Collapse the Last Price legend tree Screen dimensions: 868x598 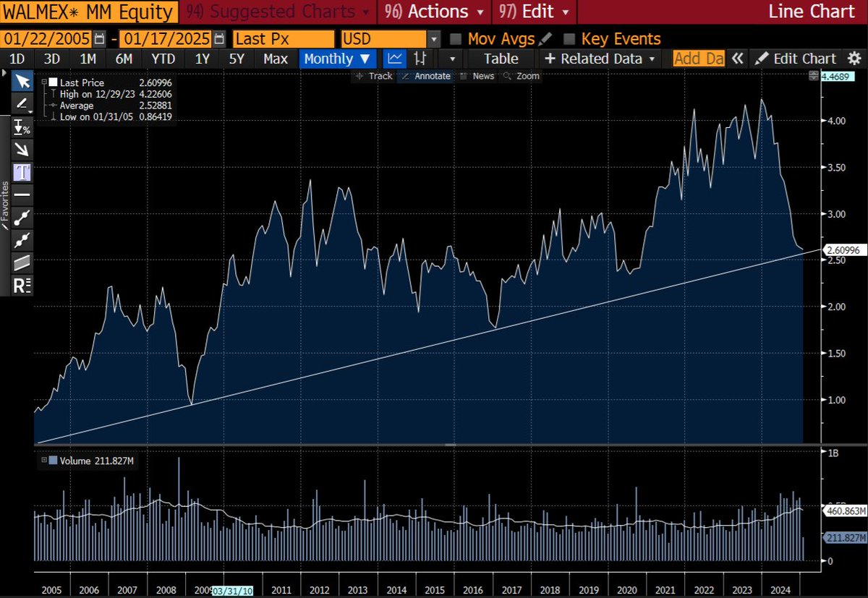43,83
